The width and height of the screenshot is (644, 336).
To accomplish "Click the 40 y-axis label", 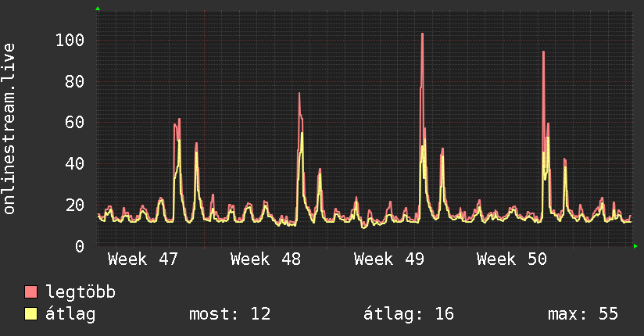I will point(75,164).
